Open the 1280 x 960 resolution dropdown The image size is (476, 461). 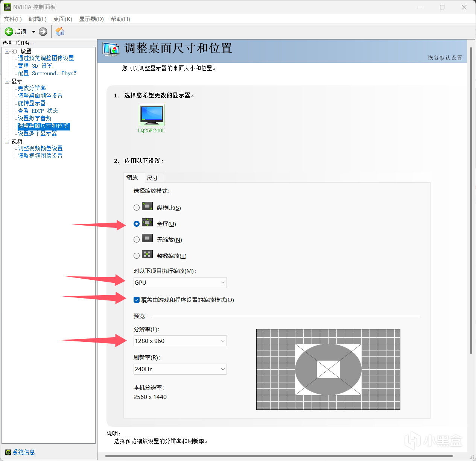click(180, 341)
